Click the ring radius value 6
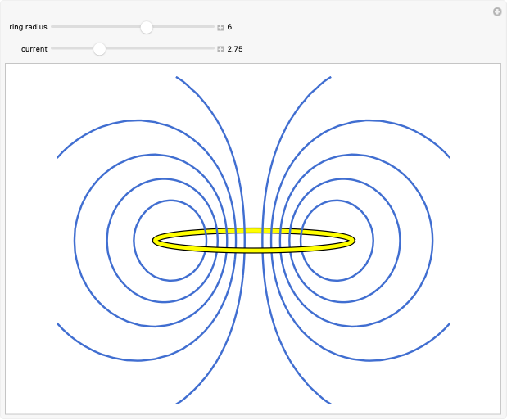Screen dimensions: 507x420 click(x=230, y=27)
